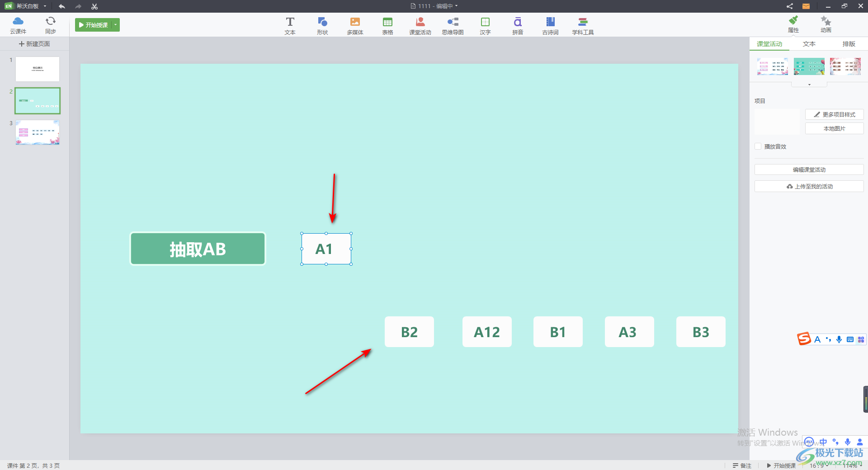Select slide 2 thumbnail
Screen dimensions: 868x470
click(x=38, y=101)
